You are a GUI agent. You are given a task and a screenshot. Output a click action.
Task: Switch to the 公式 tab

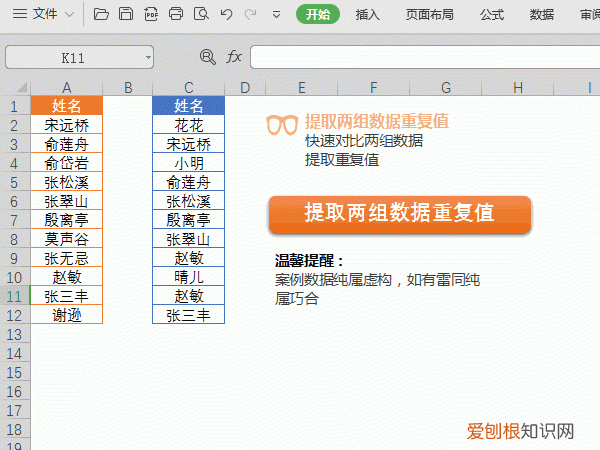click(x=492, y=15)
